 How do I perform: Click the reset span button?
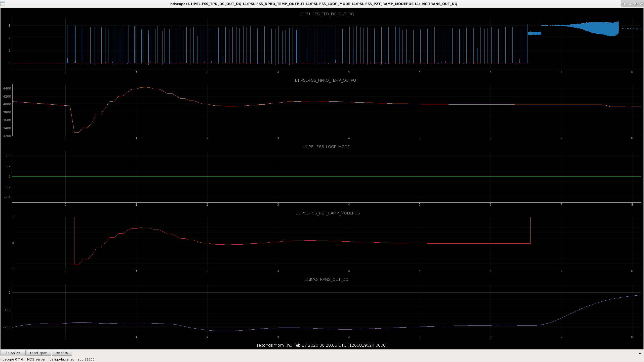point(39,353)
